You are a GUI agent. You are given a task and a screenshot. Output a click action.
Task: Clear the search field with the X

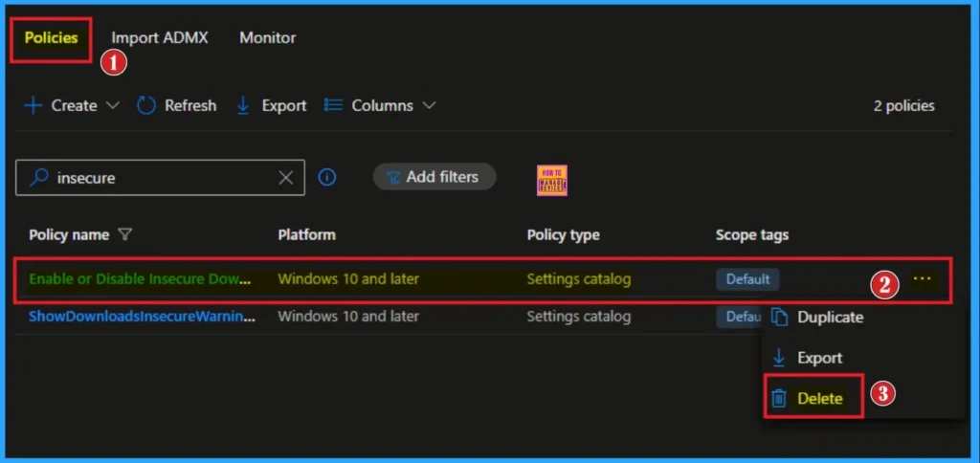(x=285, y=178)
